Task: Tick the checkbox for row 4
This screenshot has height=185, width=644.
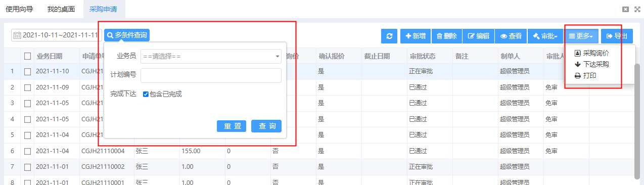Action: coord(27,119)
